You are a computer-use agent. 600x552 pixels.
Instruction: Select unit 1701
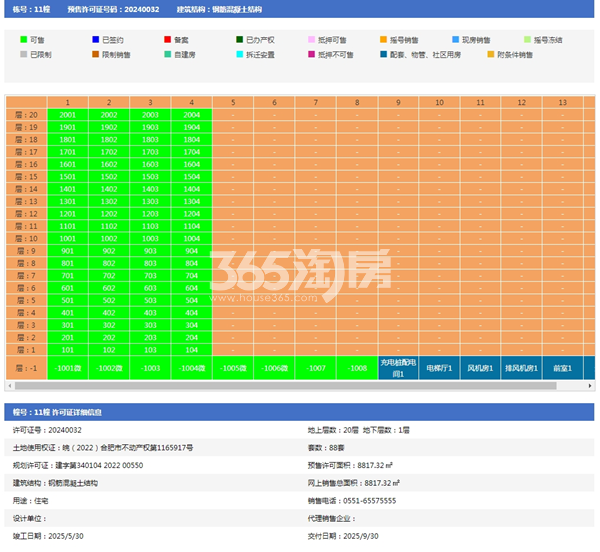[x=68, y=152]
